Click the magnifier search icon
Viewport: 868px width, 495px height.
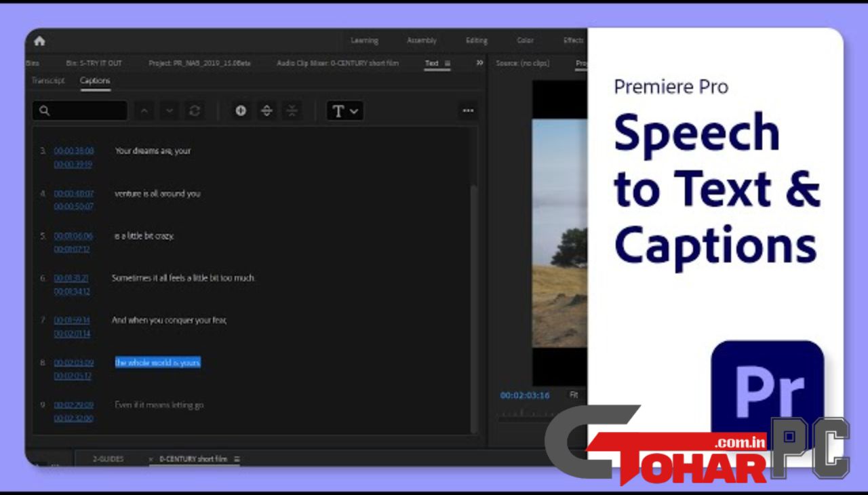point(45,111)
